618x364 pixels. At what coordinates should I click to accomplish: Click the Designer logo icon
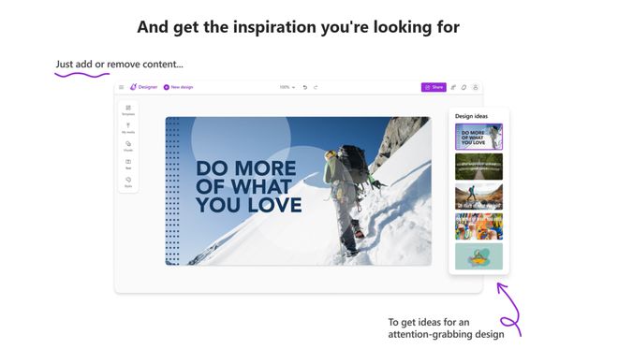pos(133,87)
